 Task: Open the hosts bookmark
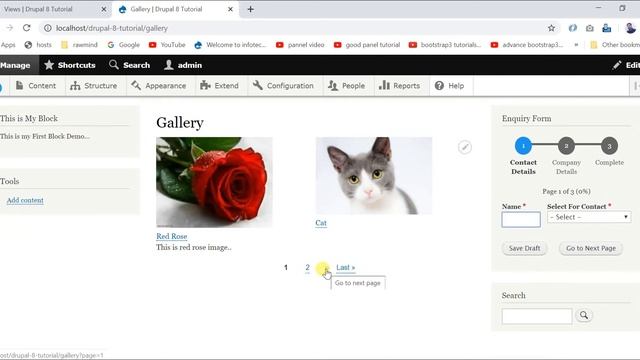pyautogui.click(x=38, y=45)
